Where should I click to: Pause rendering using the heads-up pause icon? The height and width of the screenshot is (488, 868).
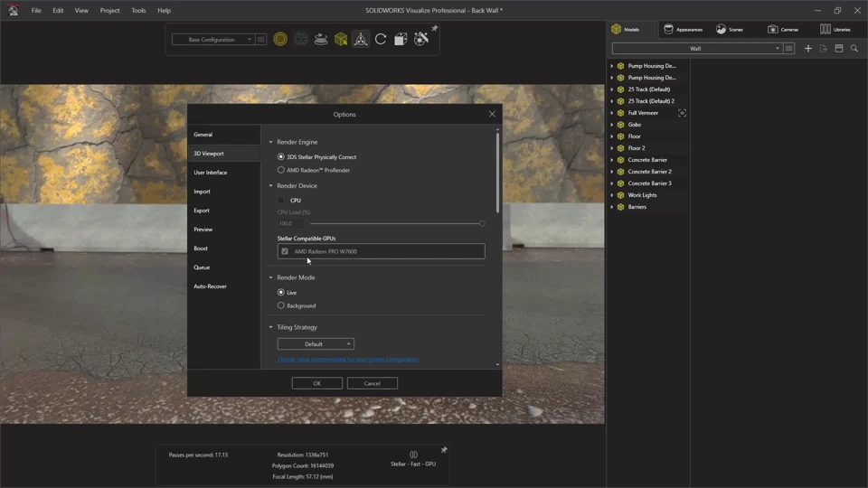pos(413,455)
